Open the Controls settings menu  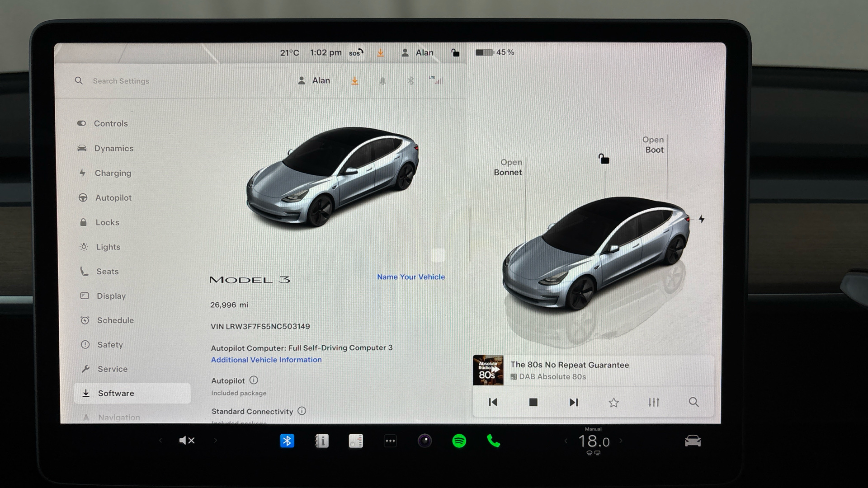point(103,123)
